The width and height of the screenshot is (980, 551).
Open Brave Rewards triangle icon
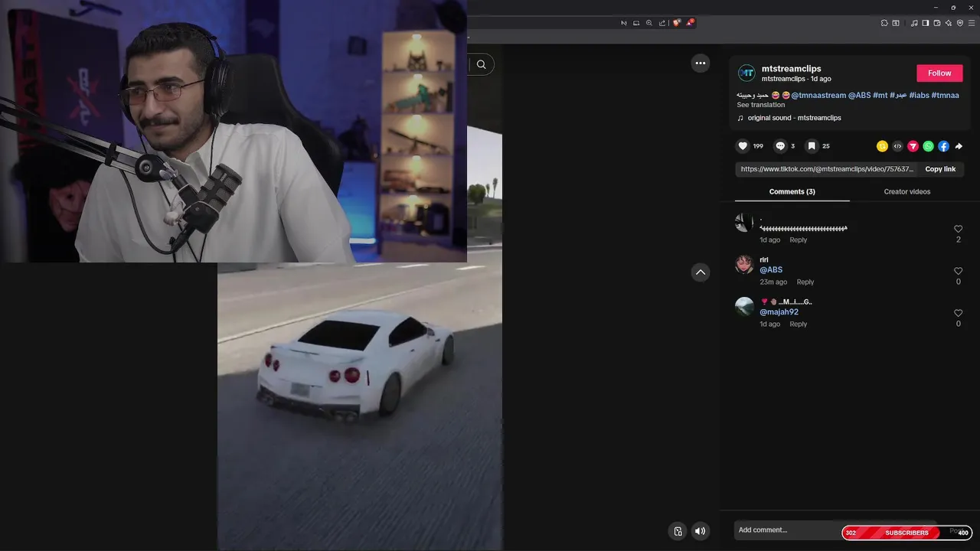(690, 23)
